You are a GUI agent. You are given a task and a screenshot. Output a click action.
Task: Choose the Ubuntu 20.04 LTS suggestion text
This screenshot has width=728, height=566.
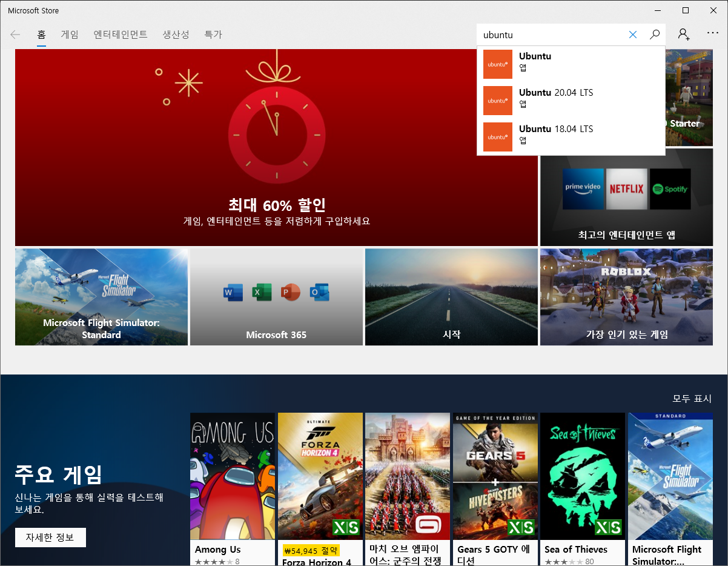pos(556,93)
